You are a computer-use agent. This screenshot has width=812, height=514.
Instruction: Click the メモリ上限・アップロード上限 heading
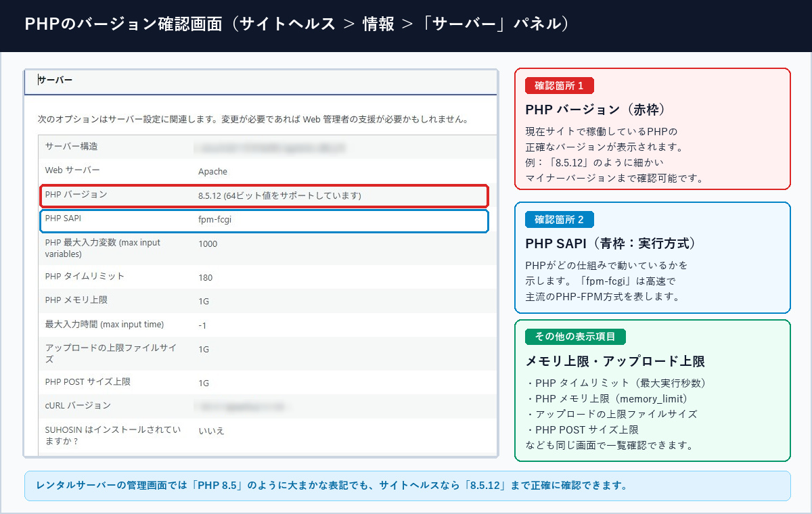[x=615, y=361]
